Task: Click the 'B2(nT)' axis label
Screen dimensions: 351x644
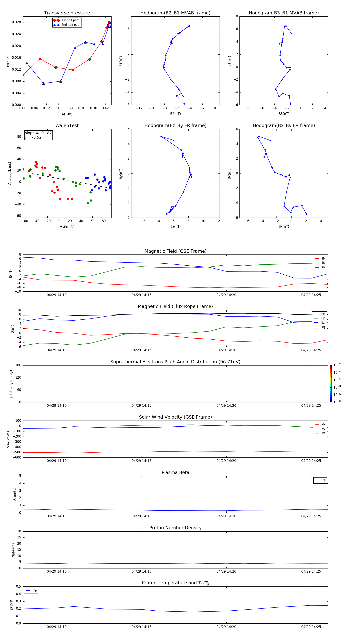Action: pyautogui.click(x=175, y=114)
